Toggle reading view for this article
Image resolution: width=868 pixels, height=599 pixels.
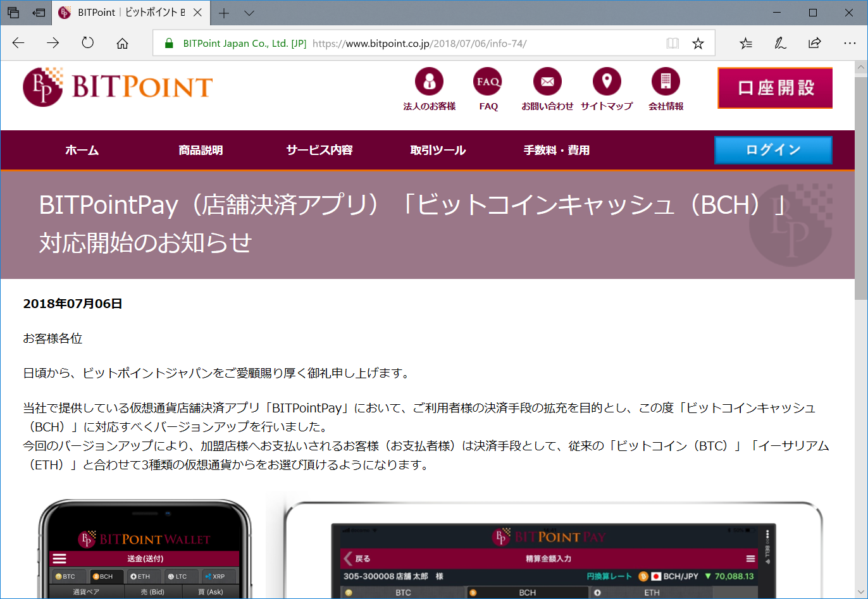[x=673, y=42]
